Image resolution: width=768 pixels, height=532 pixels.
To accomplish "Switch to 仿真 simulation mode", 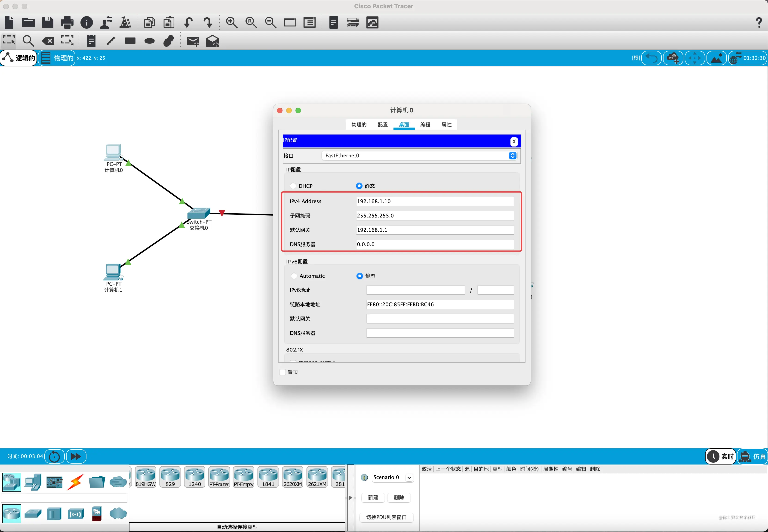I will pyautogui.click(x=753, y=456).
